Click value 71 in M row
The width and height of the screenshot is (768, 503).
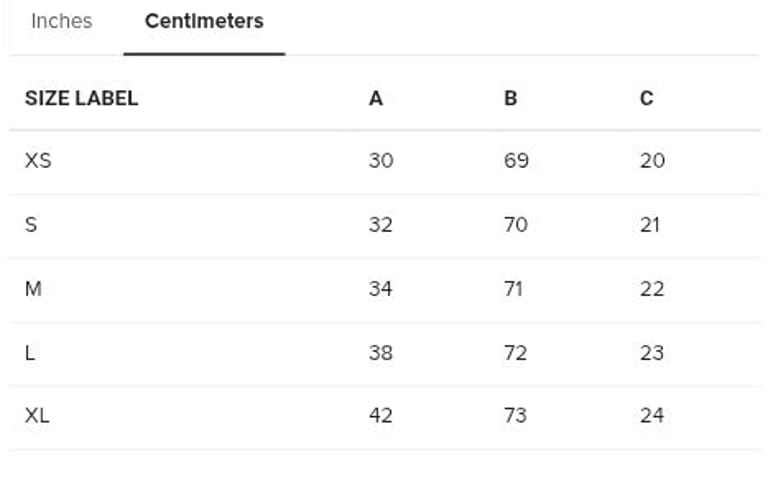pos(515,288)
